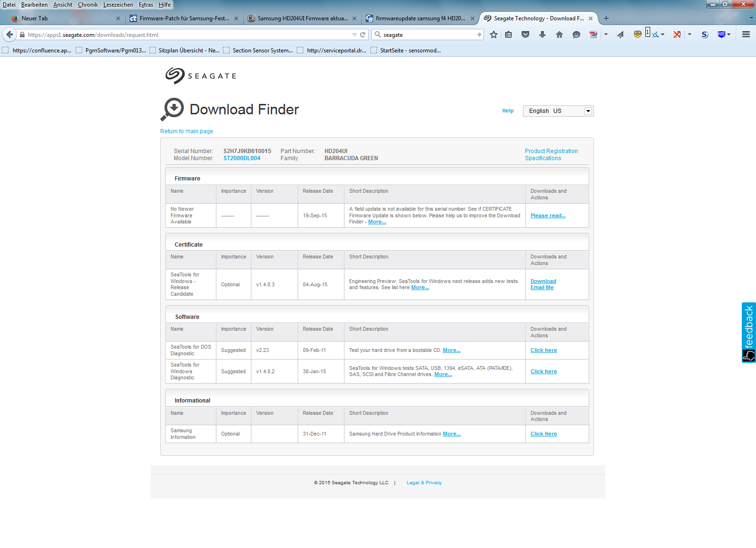Click Here for Samsung Information
This screenshot has height=548, width=756.
tap(544, 434)
